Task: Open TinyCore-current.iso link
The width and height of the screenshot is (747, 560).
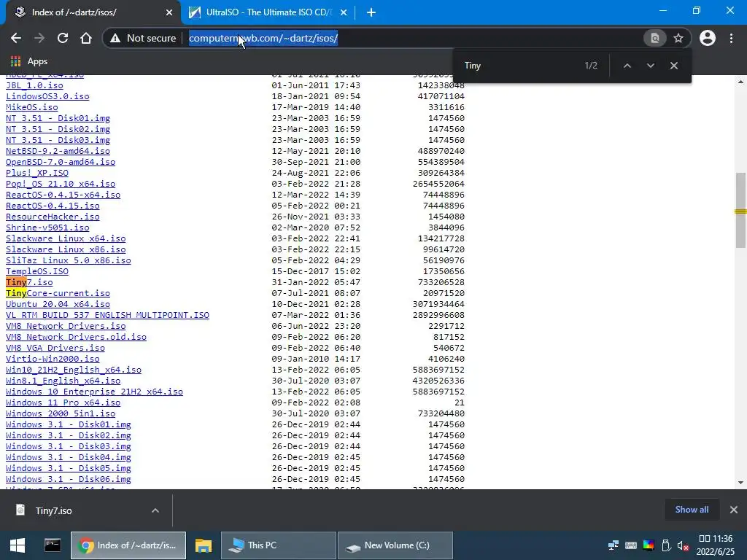Action: click(58, 293)
